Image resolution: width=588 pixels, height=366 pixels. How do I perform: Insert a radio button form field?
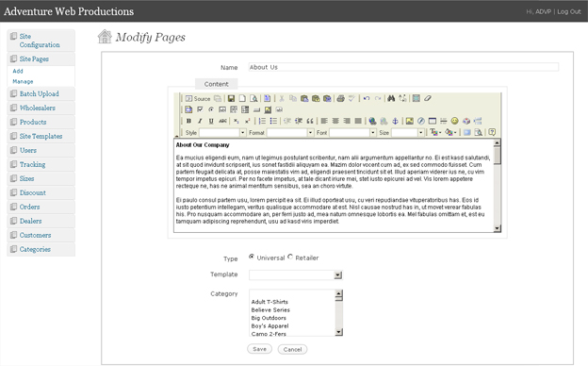point(211,109)
